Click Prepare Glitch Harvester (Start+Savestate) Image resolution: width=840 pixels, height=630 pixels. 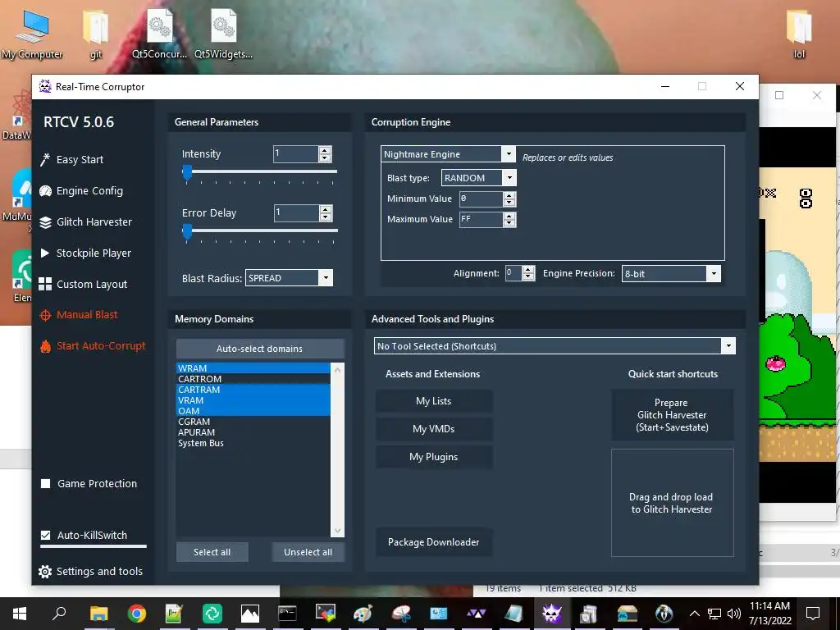[x=673, y=415]
